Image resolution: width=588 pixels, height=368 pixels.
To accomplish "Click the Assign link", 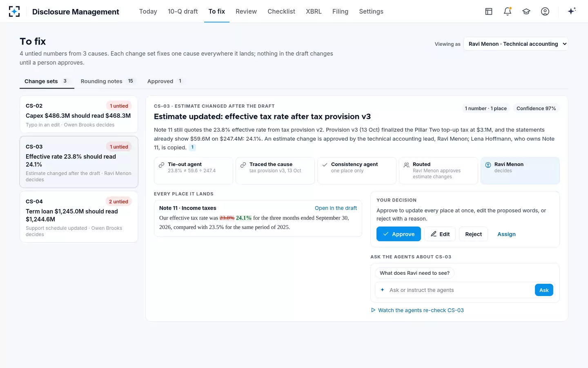I will coord(506,234).
